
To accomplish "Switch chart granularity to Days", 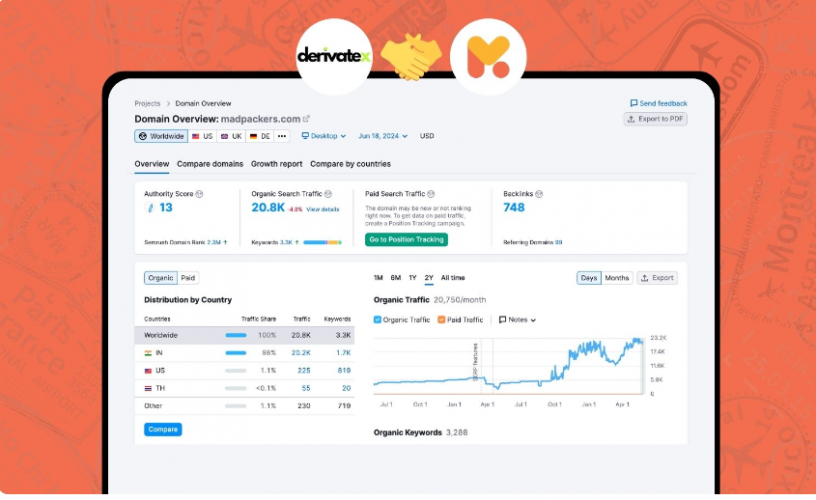I will point(589,278).
